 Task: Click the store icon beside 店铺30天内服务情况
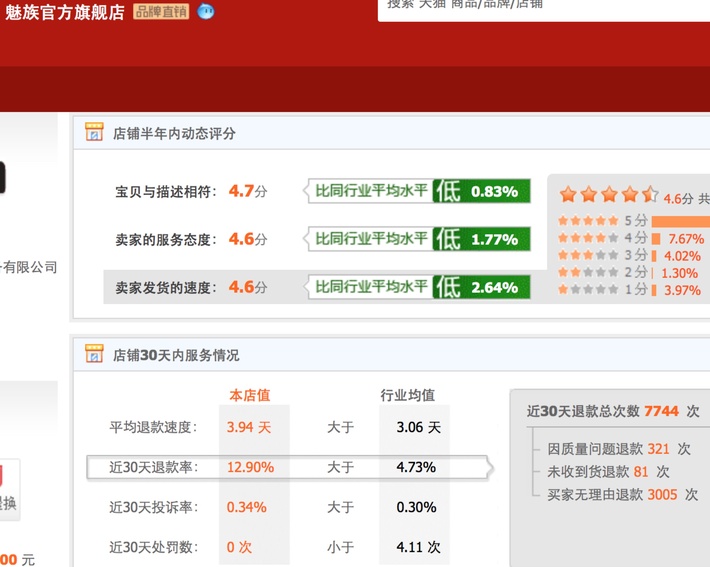tap(94, 354)
